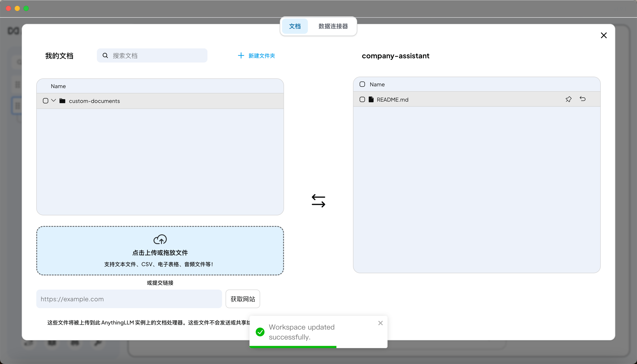Dismiss the workspace updated toast notification
Screen dimensions: 637x364
tap(380, 323)
